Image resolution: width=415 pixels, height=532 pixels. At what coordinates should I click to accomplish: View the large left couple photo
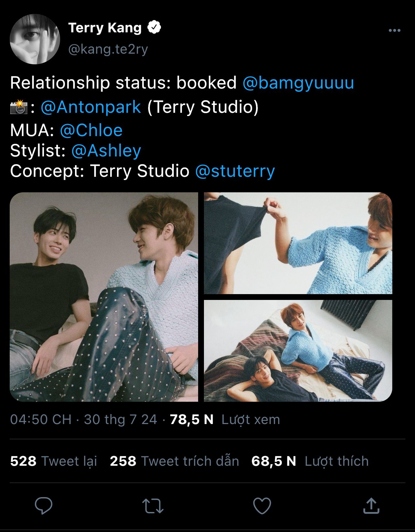click(104, 297)
